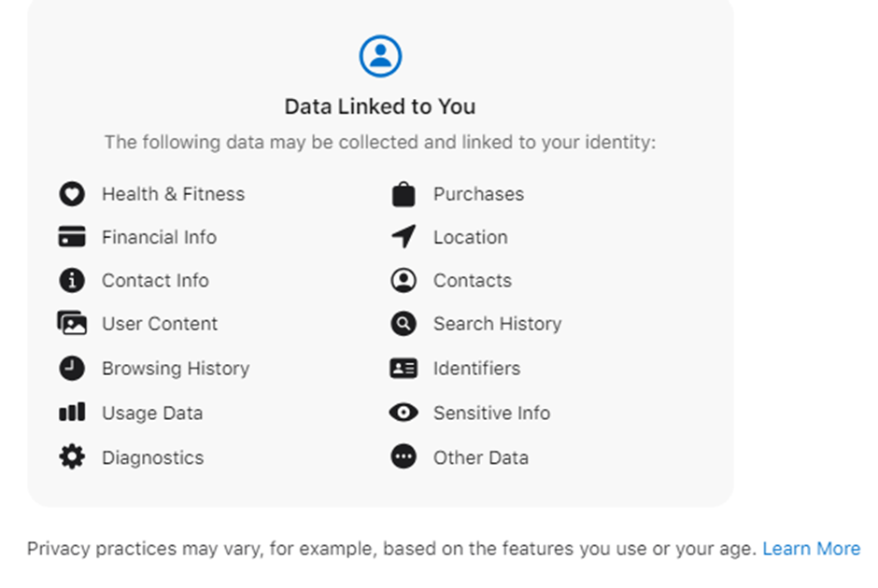Image resolution: width=878 pixels, height=588 pixels.
Task: Click the Health & Fitness heart icon
Action: pos(73,193)
